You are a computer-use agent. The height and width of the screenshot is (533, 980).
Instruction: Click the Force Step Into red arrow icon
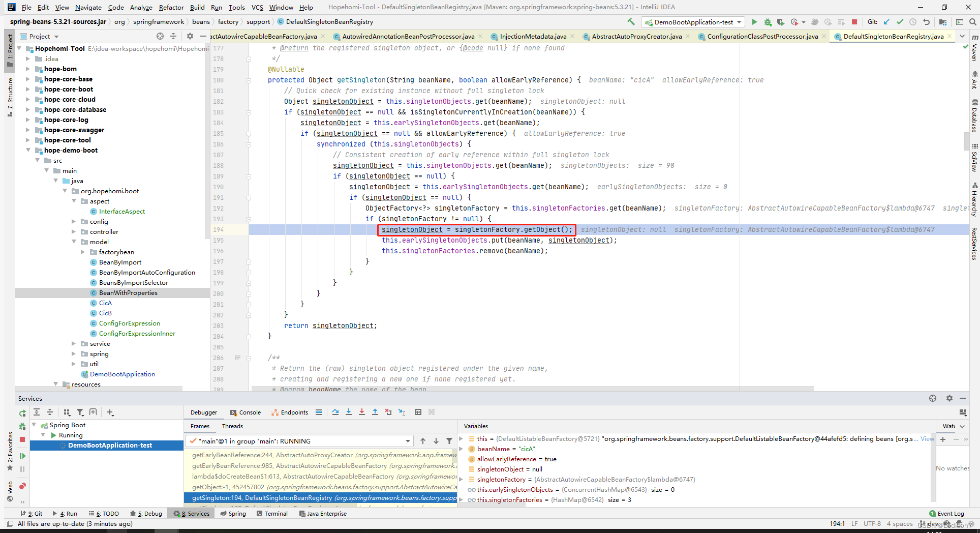tap(362, 412)
